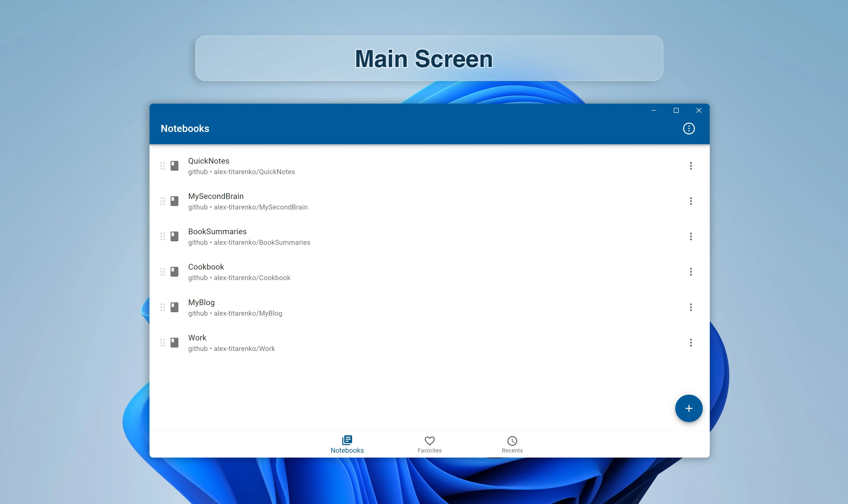Viewport: 848px width, 504px height.
Task: Open the QuickNotes notebook title
Action: click(209, 161)
